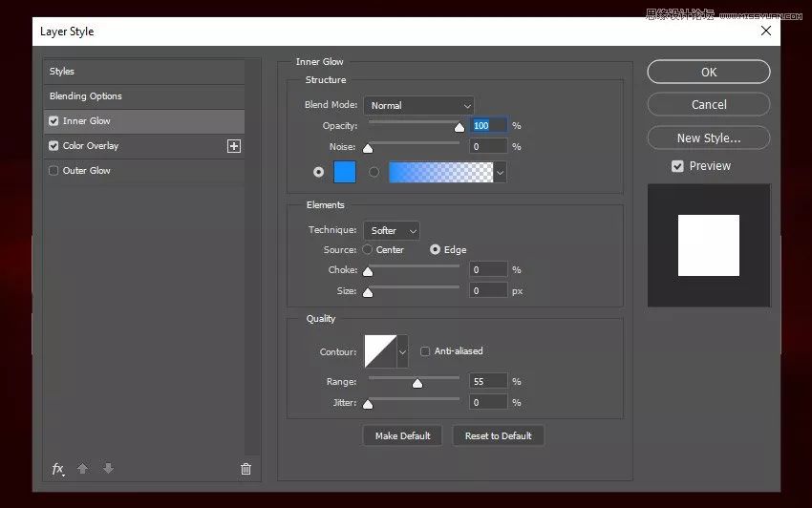Click the Range slider handle
This screenshot has height=508, width=812.
coord(417,383)
